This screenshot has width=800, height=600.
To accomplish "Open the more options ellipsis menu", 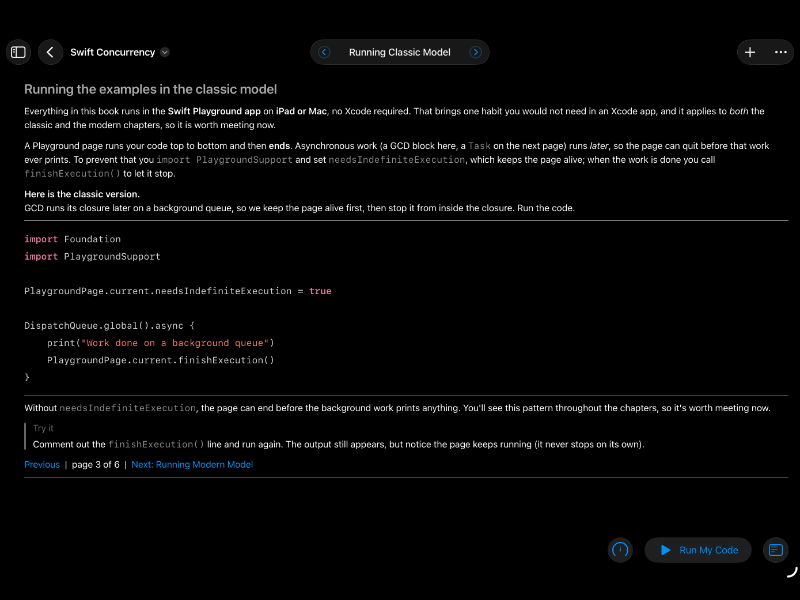I will [x=780, y=52].
